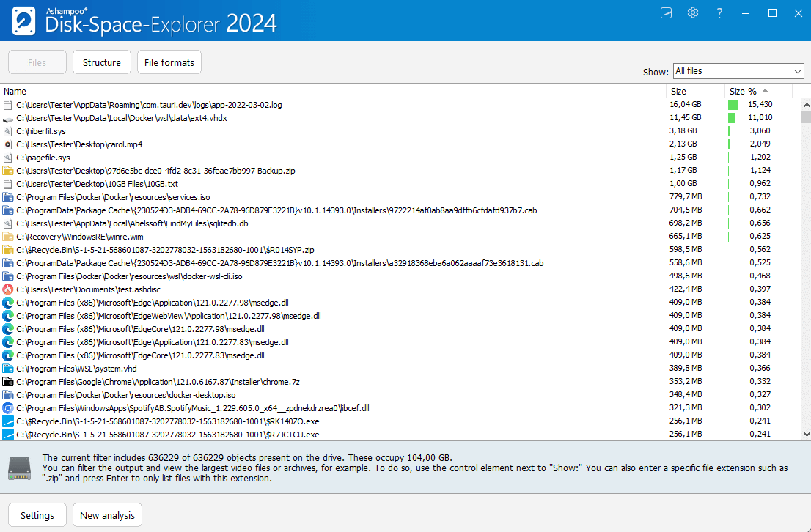Image resolution: width=811 pixels, height=532 pixels.
Task: Open the Show filter dropdown
Action: [738, 71]
